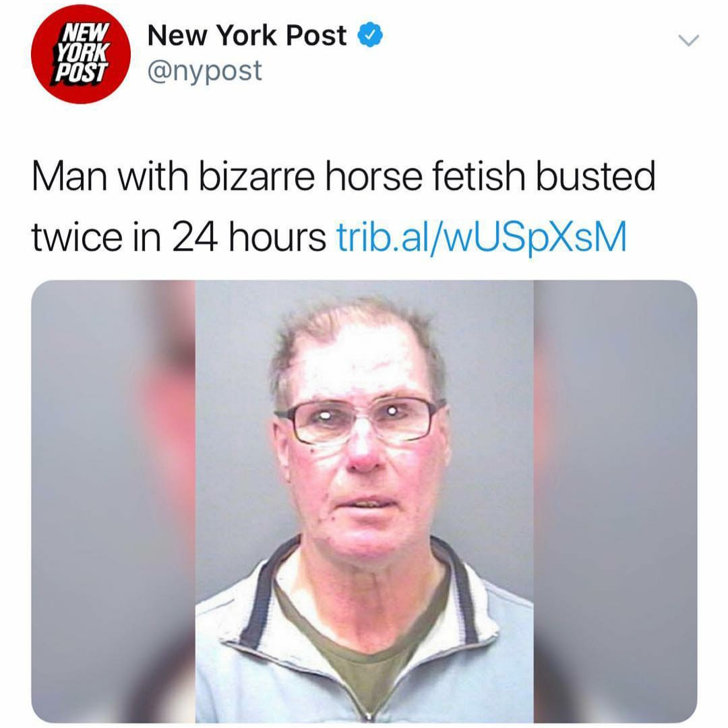Open the tweet options chevron menu
This screenshot has width=728, height=728.
click(688, 40)
